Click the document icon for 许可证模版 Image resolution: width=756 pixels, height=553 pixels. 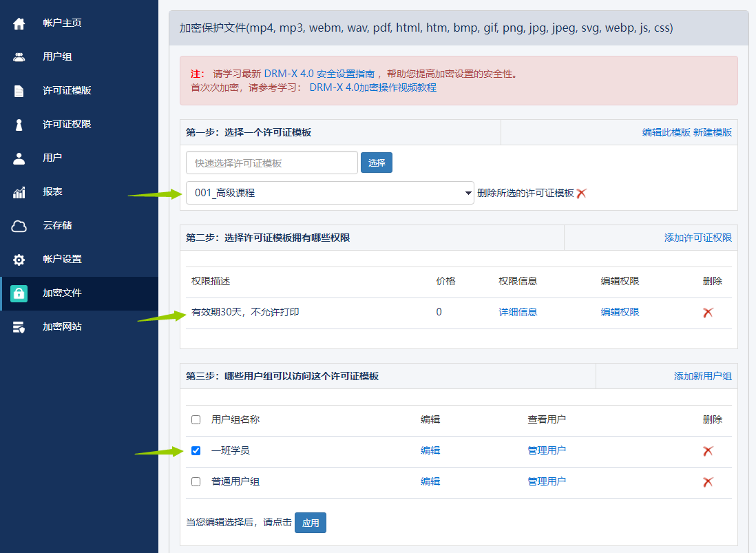pos(19,91)
